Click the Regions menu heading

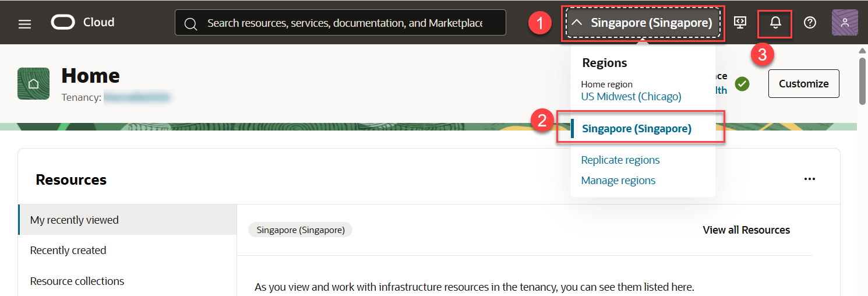point(604,63)
